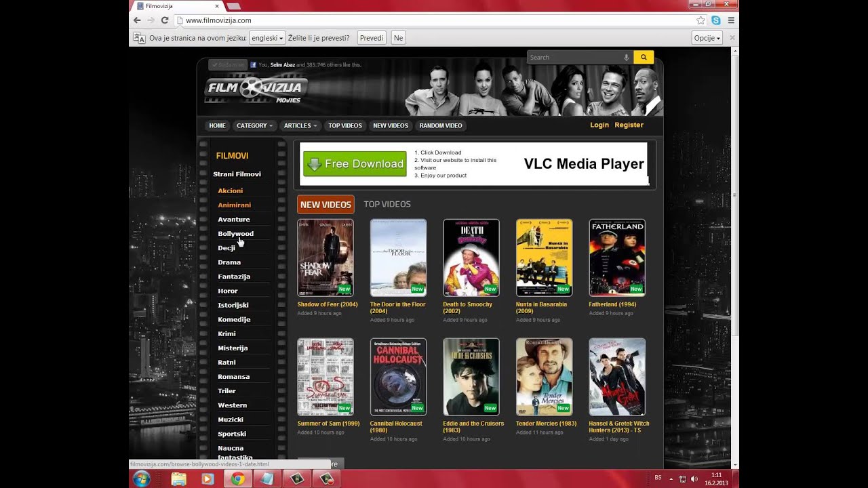The image size is (868, 488).
Task: Open NEW VIDEOS nav item
Action: (391, 125)
